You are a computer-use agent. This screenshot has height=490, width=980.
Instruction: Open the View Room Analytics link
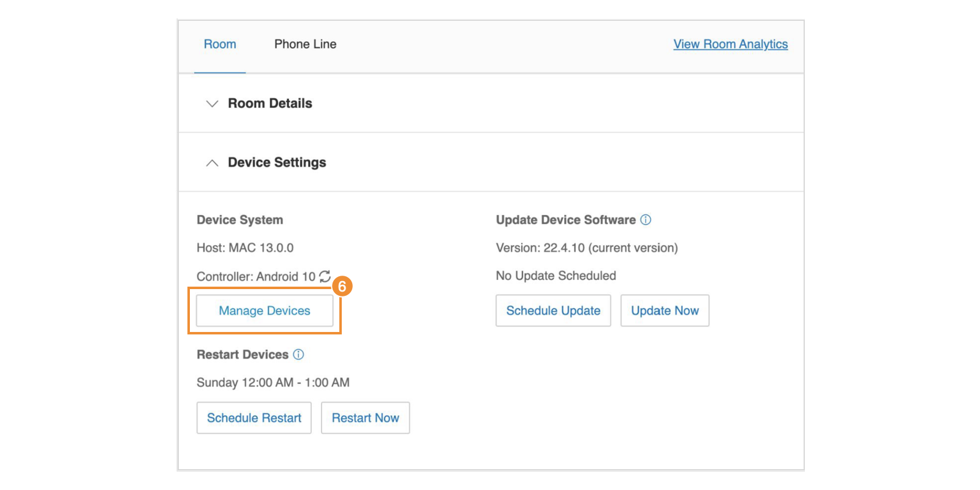(730, 44)
